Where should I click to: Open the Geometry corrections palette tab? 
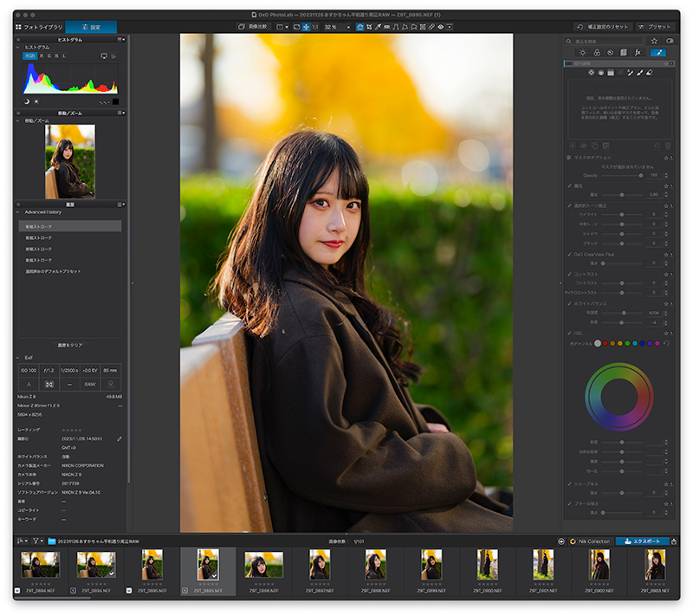coord(624,53)
